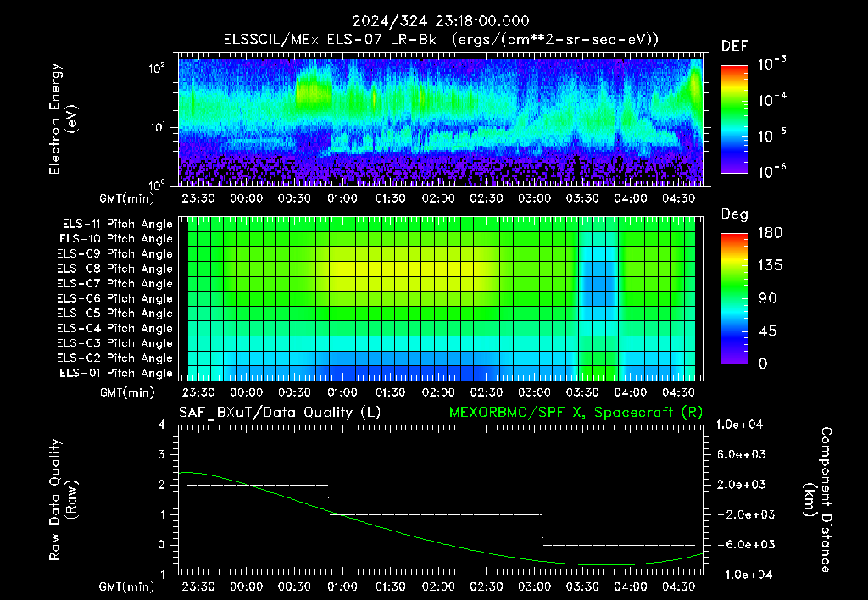Click the 10² electron energy tick label
This screenshot has width=868, height=600.
pyautogui.click(x=157, y=68)
